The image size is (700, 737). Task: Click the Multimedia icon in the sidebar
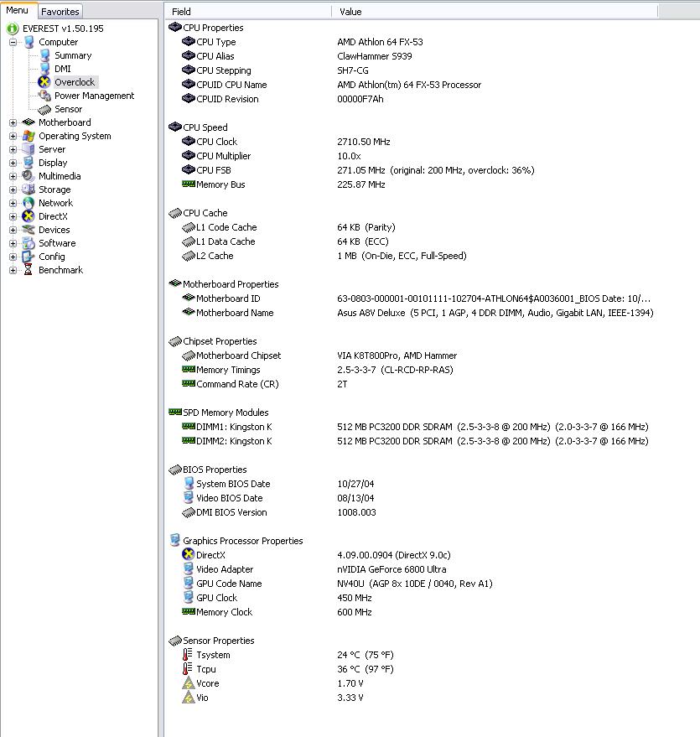click(29, 176)
